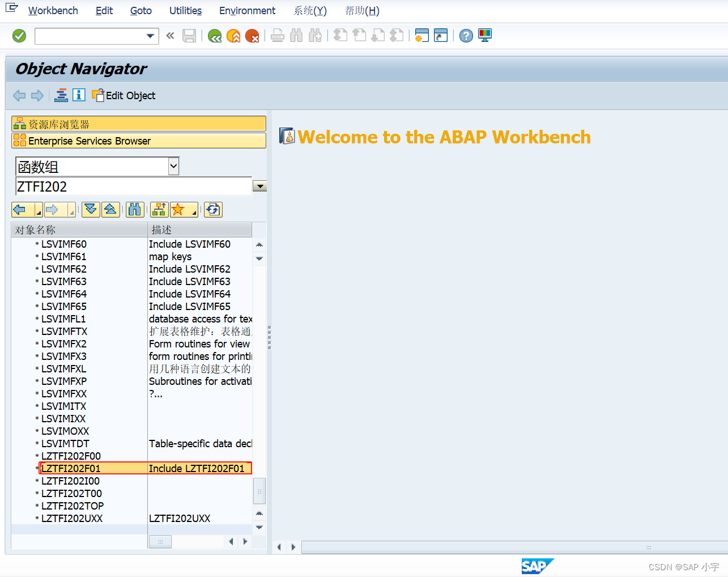This screenshot has height=577, width=728.
Task: Open the 系统(Y) menu
Action: tap(310, 11)
